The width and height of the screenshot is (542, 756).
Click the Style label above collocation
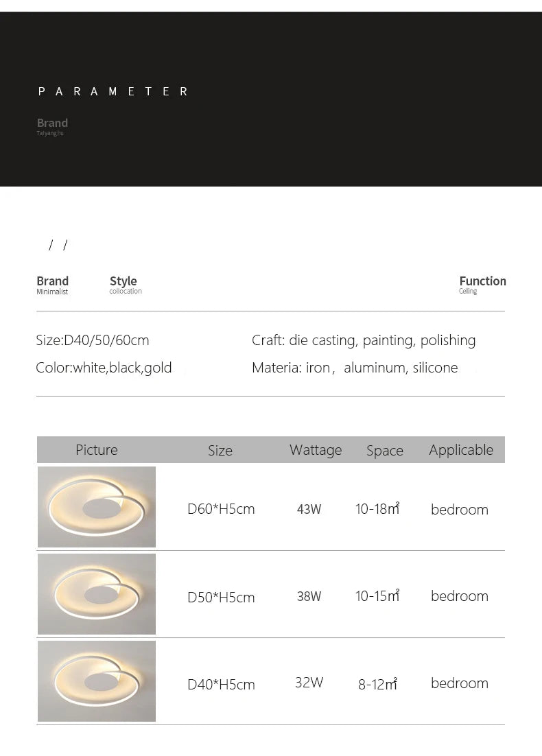pyautogui.click(x=123, y=281)
